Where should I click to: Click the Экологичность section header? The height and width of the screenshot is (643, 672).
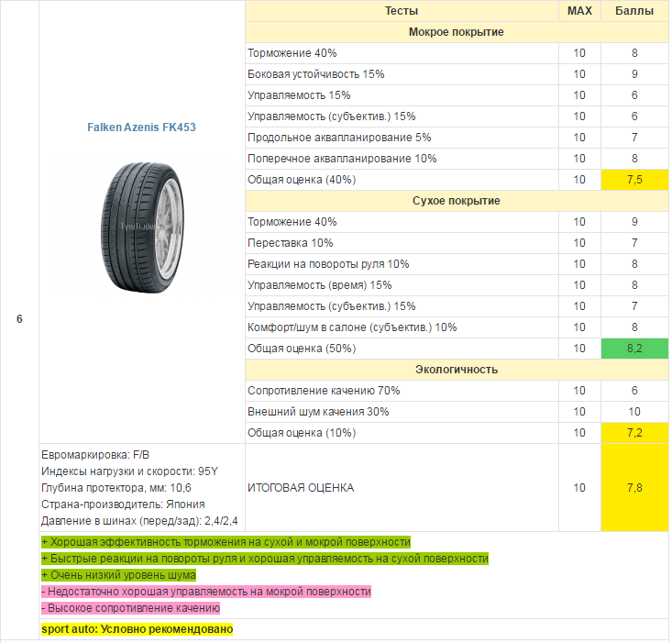tap(456, 370)
